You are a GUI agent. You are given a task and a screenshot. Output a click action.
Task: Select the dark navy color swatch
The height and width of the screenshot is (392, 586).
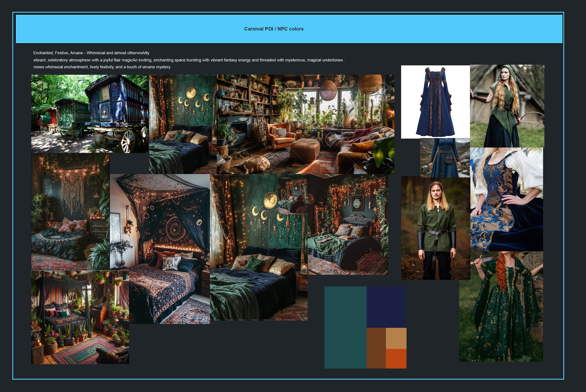point(387,307)
